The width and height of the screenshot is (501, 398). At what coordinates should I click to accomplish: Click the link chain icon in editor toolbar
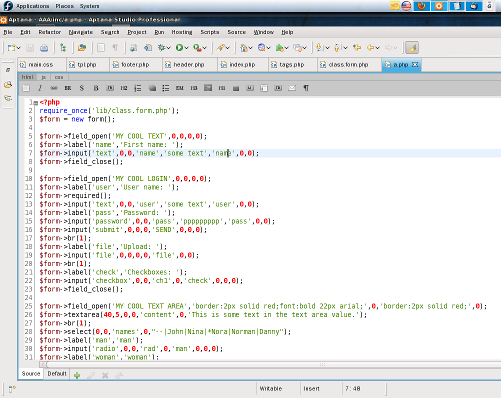(x=54, y=88)
